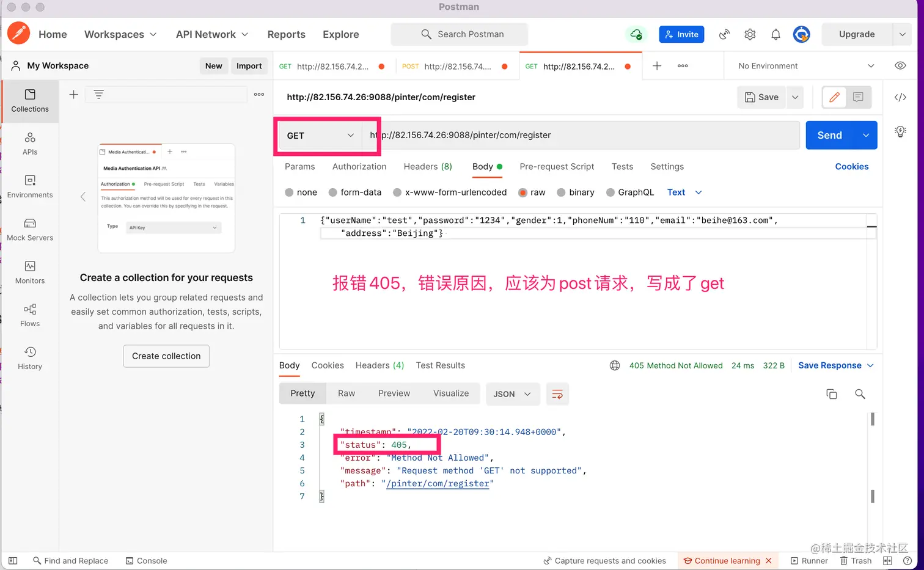Open the Settings gear icon
This screenshot has width=924, height=570.
pyautogui.click(x=750, y=34)
